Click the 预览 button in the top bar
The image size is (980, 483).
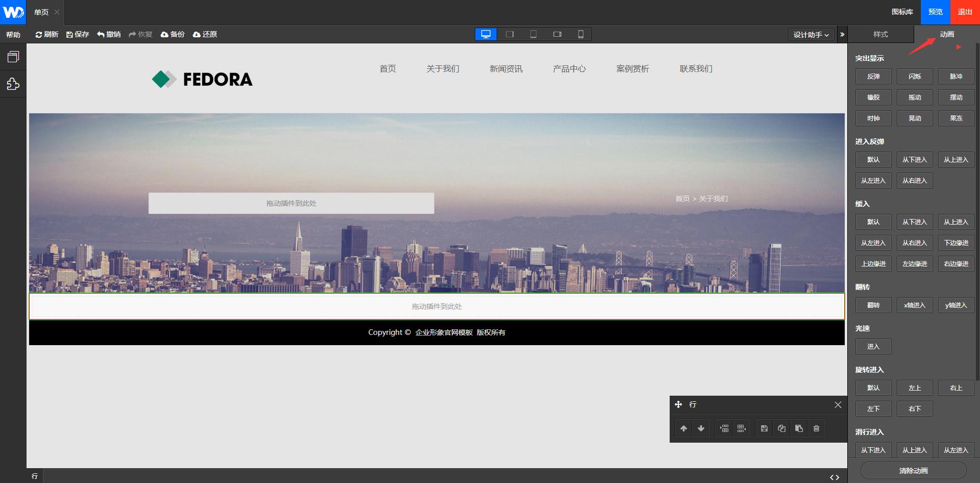point(935,12)
